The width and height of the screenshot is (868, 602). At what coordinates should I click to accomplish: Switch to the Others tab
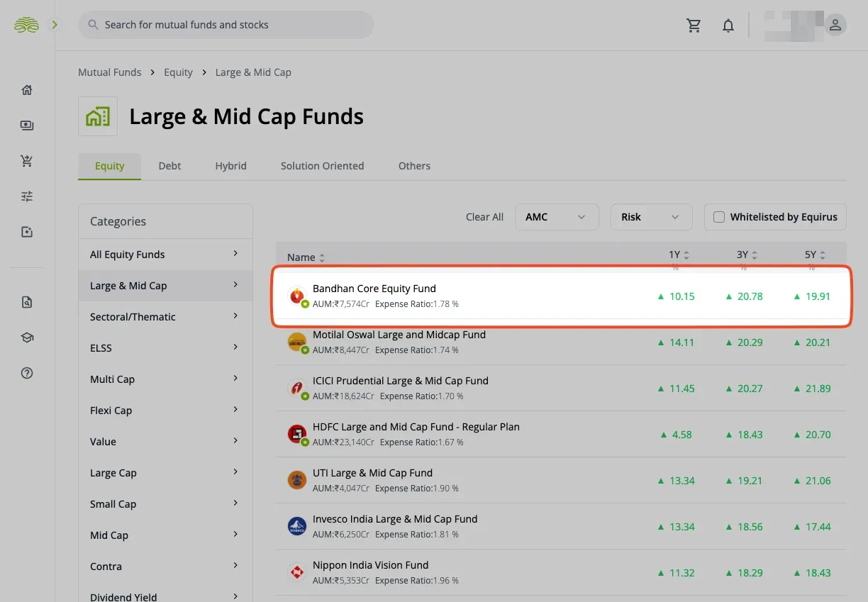(414, 166)
